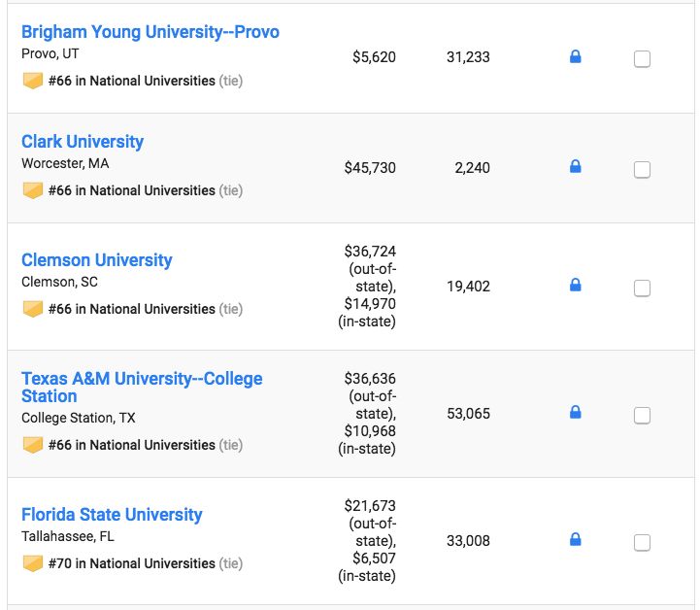Click the lock icon in Clark University row

[575, 167]
